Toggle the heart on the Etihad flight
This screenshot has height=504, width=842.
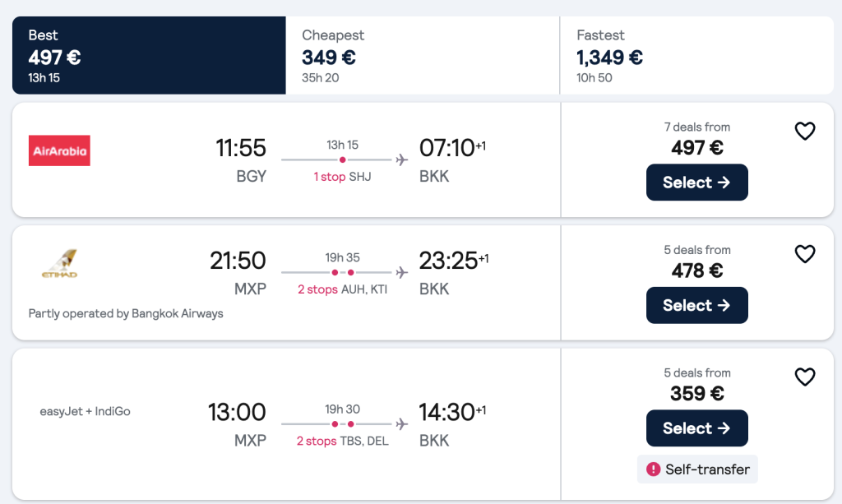point(804,253)
